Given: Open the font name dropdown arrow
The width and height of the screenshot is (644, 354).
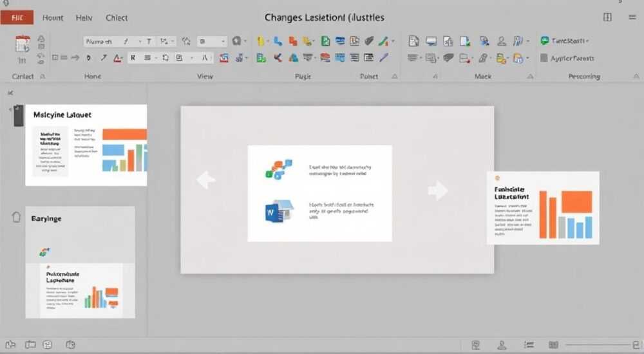Looking at the screenshot, I should click(x=140, y=41).
